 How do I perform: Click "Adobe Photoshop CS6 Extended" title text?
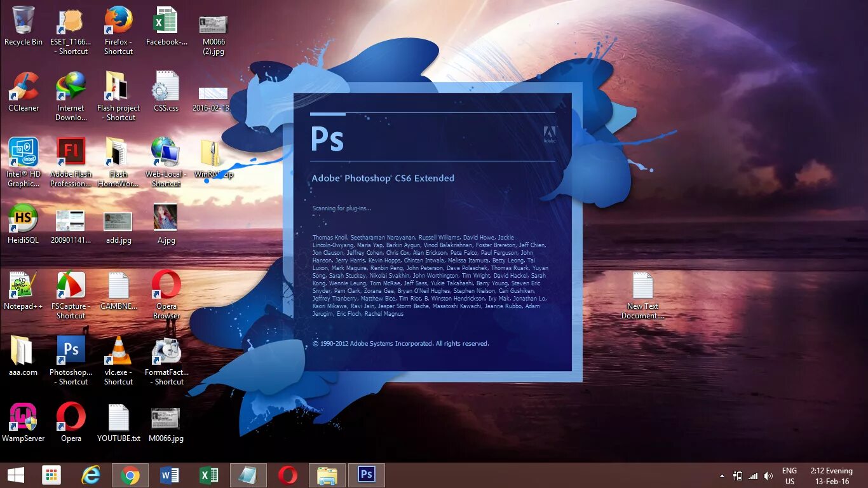pyautogui.click(x=383, y=179)
